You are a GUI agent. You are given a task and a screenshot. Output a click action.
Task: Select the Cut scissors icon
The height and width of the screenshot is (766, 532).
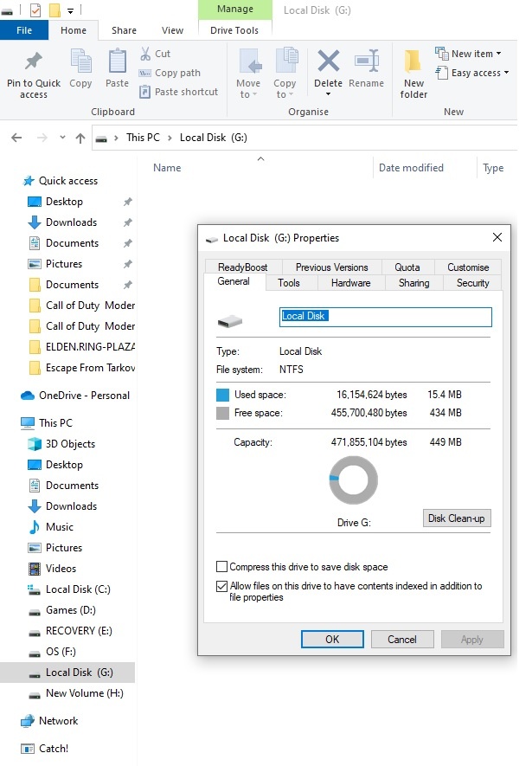pos(145,54)
